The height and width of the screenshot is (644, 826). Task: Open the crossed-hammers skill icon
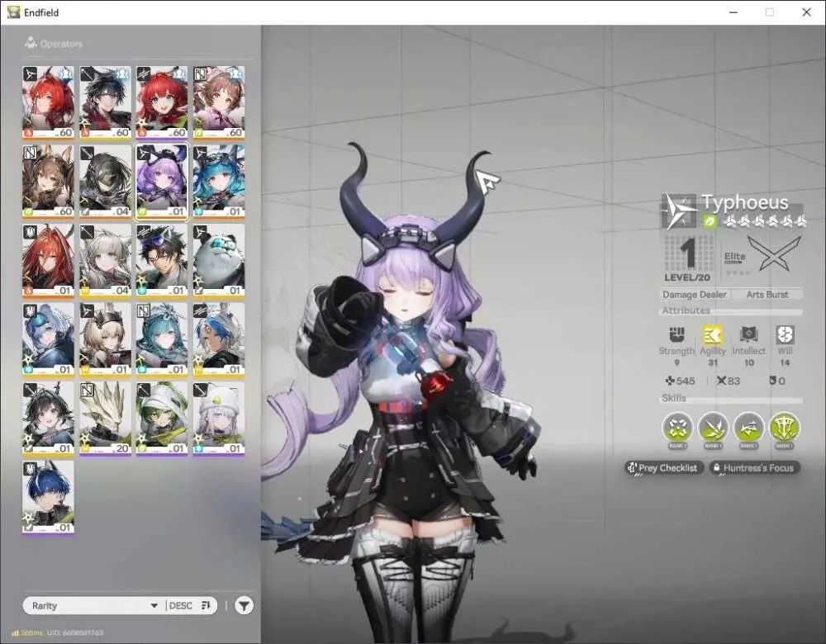point(677,427)
